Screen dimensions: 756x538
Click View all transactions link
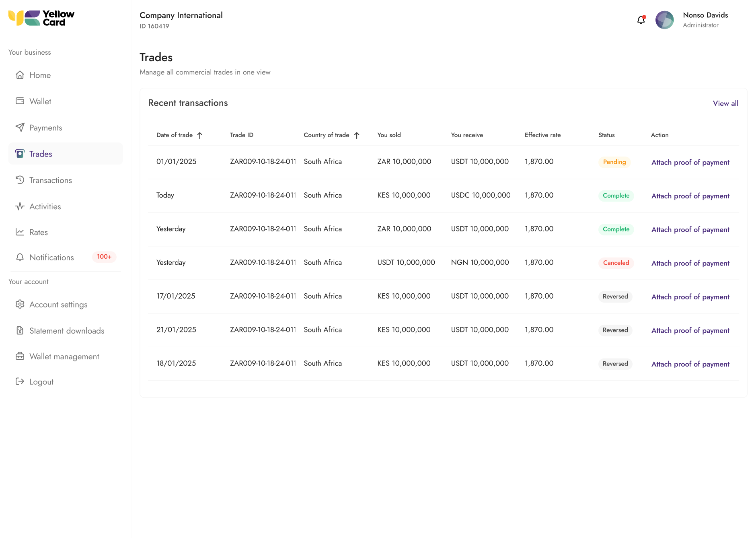point(725,103)
